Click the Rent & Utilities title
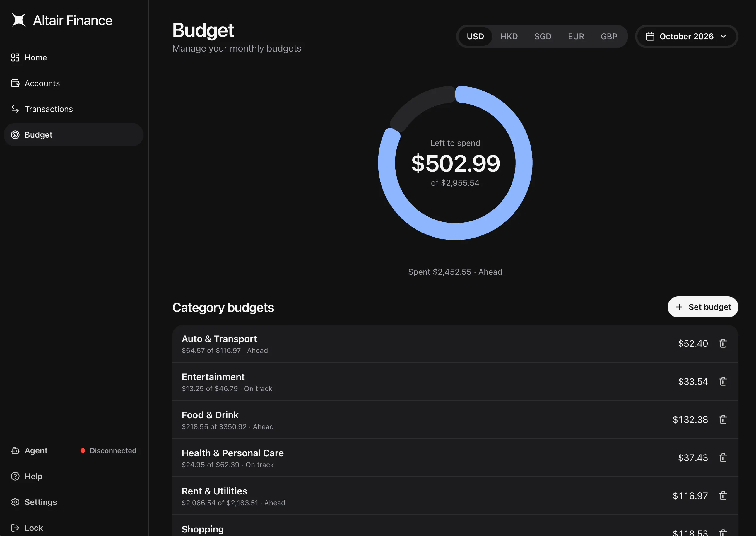Viewport: 756px width, 536px height. click(214, 491)
